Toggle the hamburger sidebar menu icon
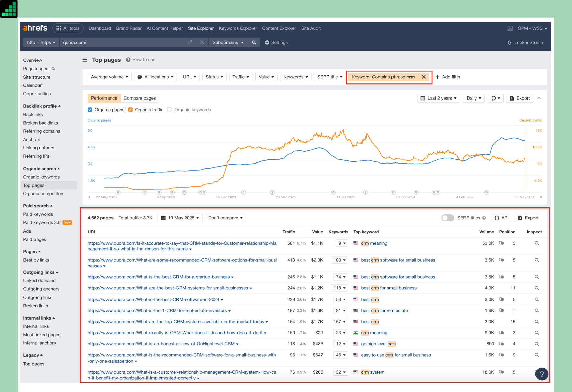Viewport: 572px width, 392px height. [85, 60]
